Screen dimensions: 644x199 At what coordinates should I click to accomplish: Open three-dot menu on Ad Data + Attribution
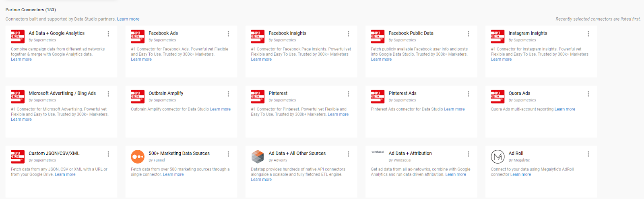click(x=468, y=154)
